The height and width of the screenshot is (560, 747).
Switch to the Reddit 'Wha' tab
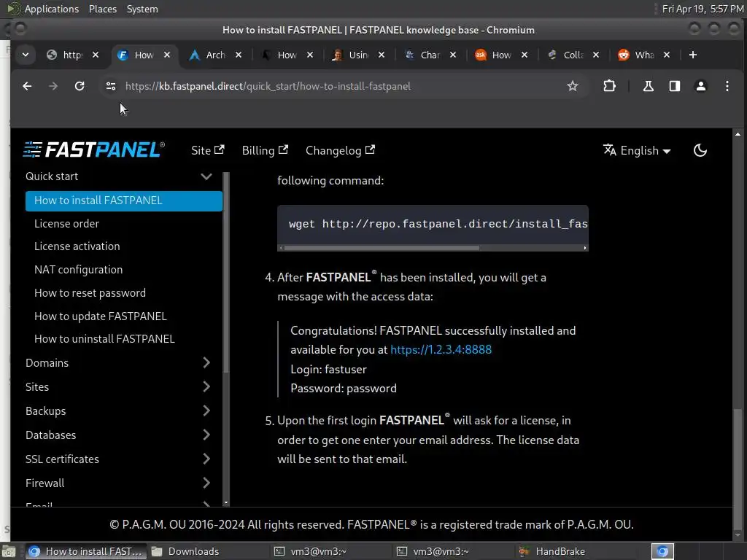tap(637, 55)
